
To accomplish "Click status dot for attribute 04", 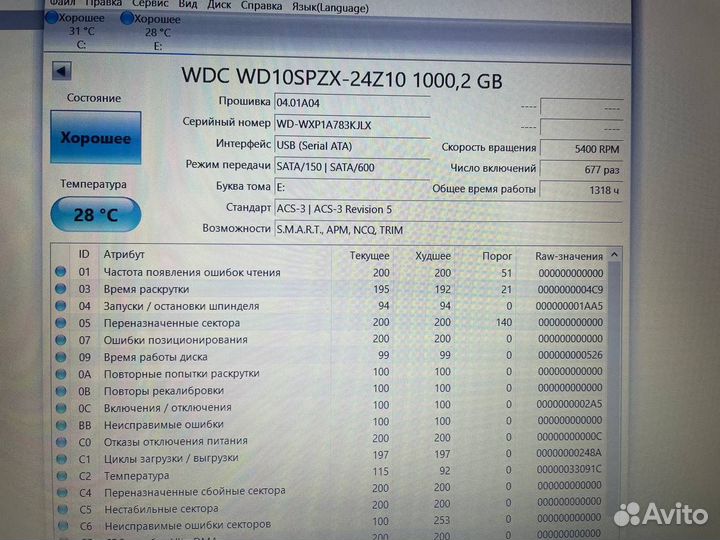I will coord(61,306).
